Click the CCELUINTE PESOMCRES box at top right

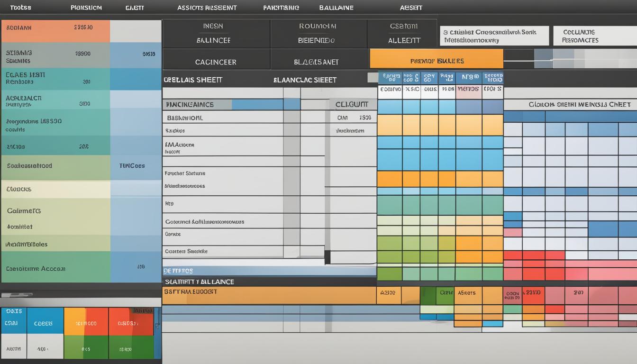tap(594, 36)
